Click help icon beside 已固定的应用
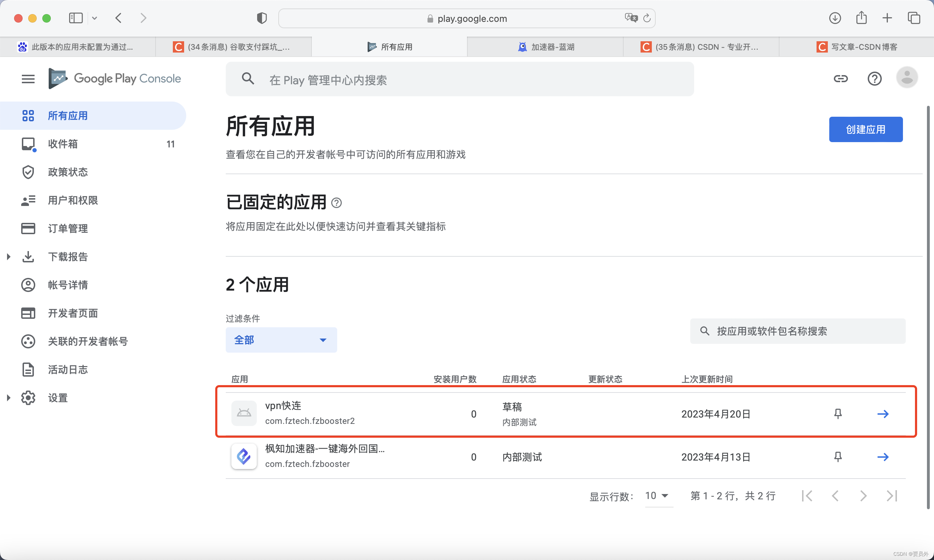The height and width of the screenshot is (560, 934). (336, 203)
